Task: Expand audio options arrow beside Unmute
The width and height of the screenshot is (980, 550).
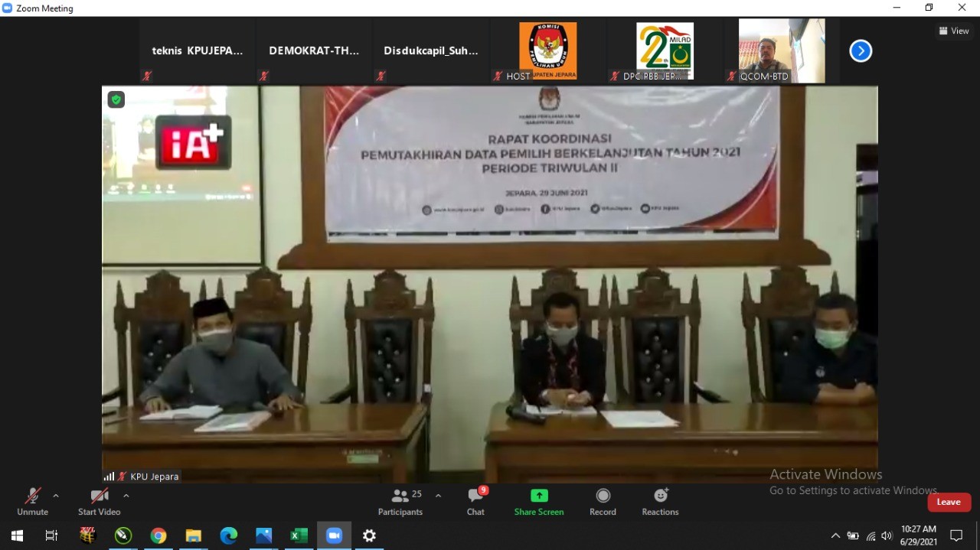Action: point(56,496)
